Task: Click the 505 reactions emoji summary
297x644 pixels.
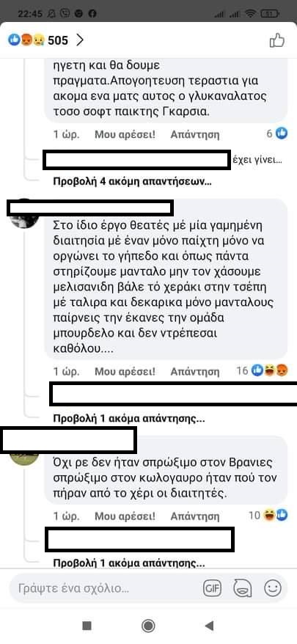Action: coord(38,40)
